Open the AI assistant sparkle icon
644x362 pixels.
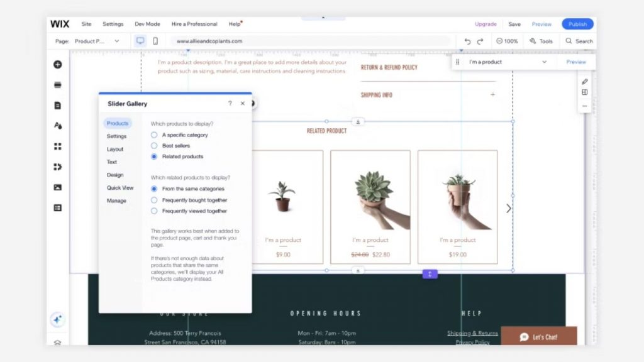click(57, 319)
